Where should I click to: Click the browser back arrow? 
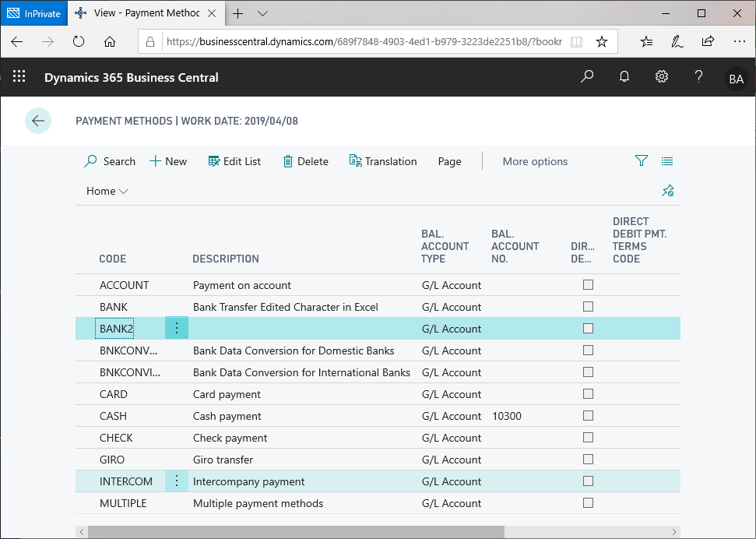click(17, 41)
